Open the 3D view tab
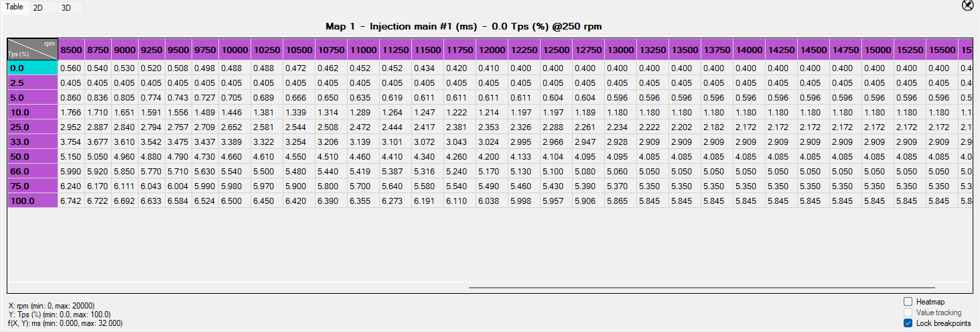The image size is (980, 332). point(66,8)
